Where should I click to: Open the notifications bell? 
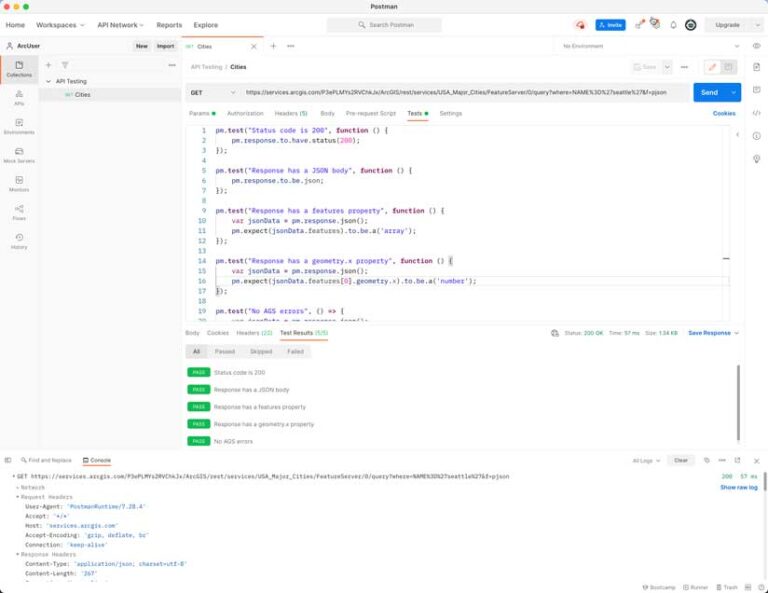coord(673,25)
